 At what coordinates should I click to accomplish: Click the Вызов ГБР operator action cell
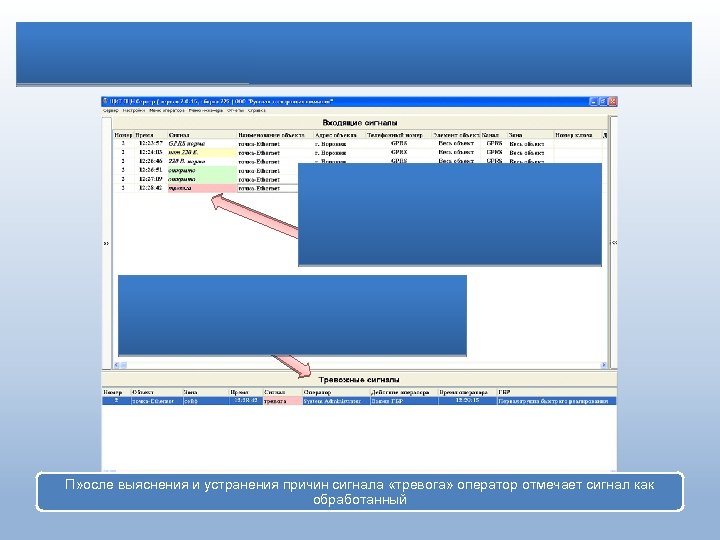(x=404, y=401)
